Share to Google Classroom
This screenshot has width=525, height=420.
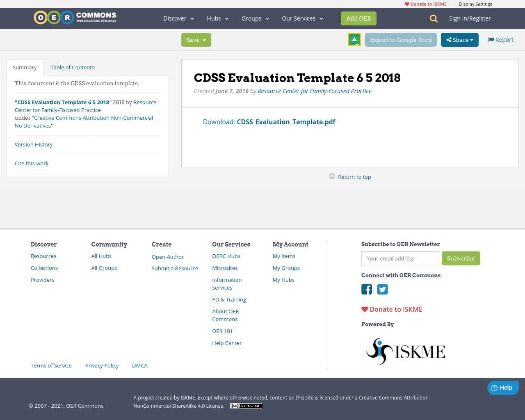pos(354,39)
